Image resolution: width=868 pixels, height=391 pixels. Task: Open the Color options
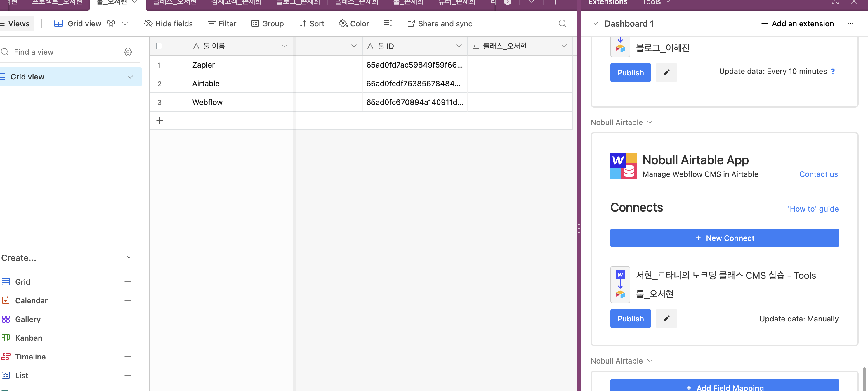coord(354,24)
